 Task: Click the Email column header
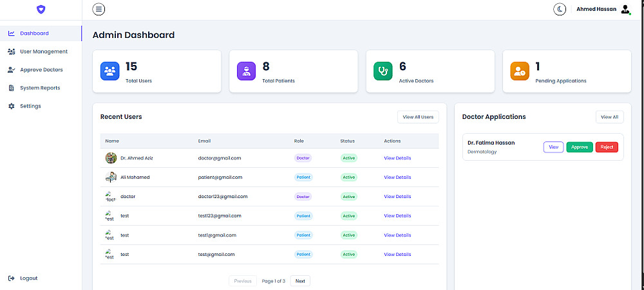pos(204,141)
